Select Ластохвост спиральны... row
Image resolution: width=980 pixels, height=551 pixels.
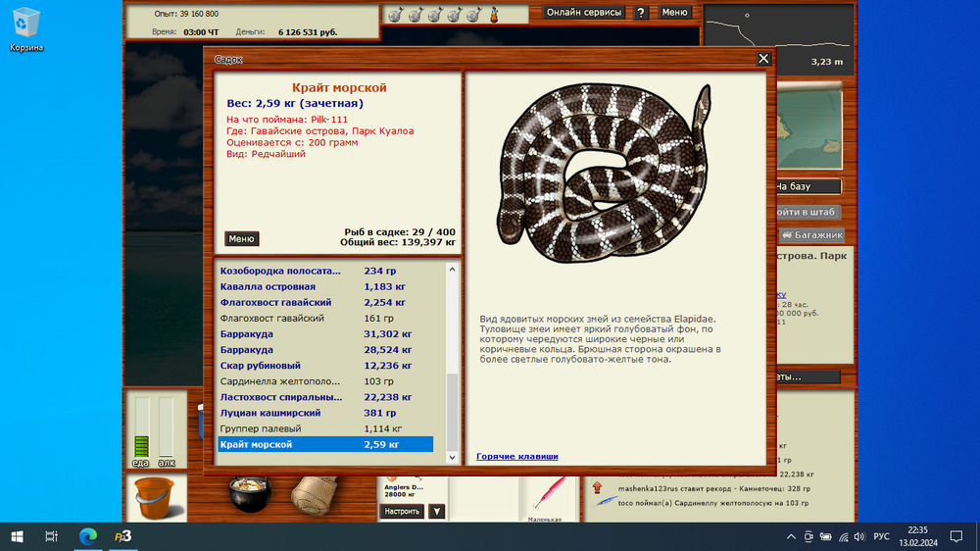click(325, 397)
